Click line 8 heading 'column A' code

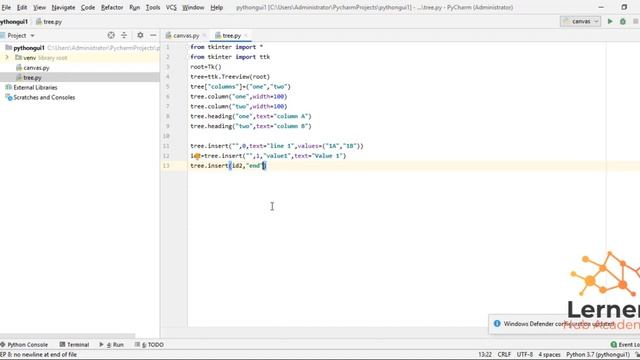251,116
